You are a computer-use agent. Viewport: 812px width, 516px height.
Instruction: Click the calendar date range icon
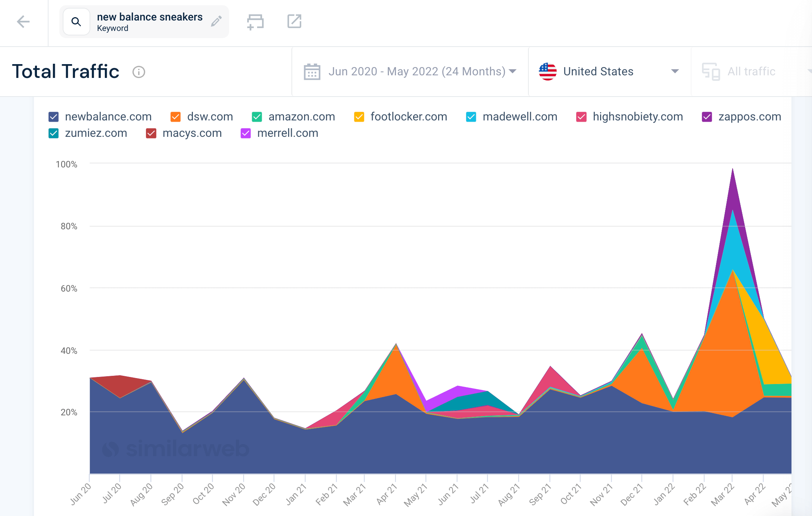coord(312,72)
